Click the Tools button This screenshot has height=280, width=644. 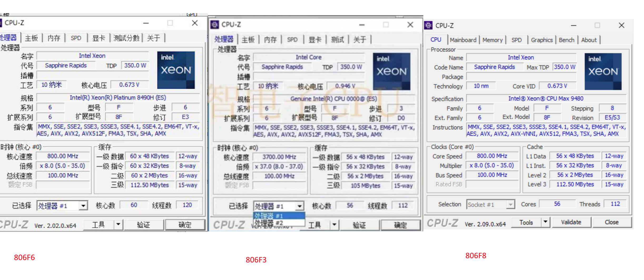526,222
